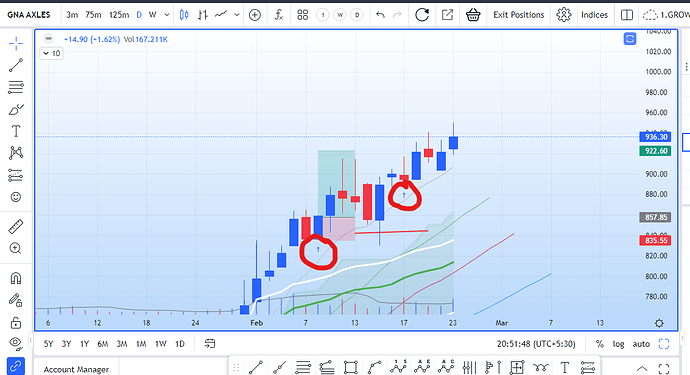This screenshot has width=690, height=375.
Task: Select the 125m timeframe
Action: click(119, 15)
